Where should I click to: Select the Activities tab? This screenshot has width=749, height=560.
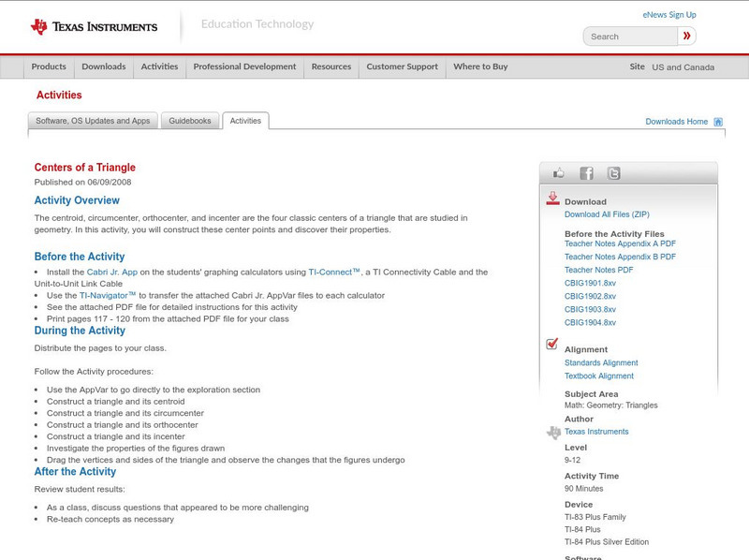coord(245,121)
